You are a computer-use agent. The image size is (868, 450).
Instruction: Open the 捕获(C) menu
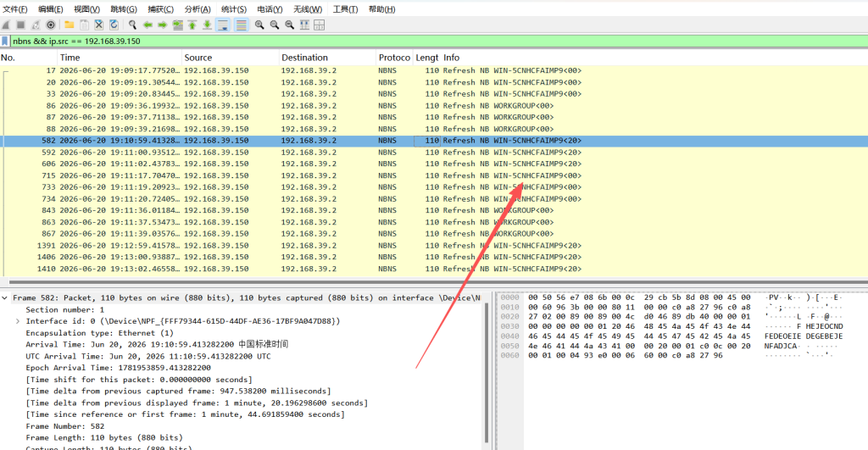[x=160, y=9]
